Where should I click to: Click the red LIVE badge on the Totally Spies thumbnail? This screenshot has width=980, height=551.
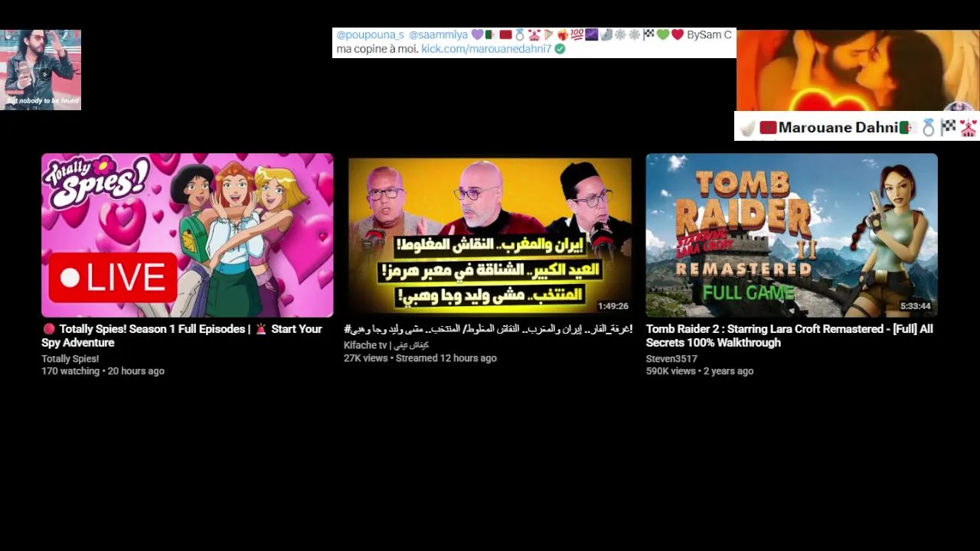pos(113,278)
